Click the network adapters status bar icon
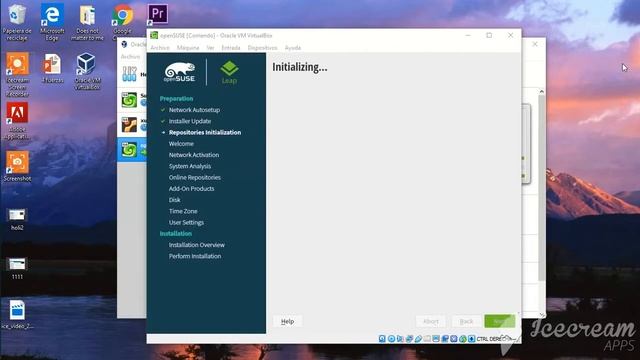Image resolution: width=640 pixels, height=360 pixels. click(409, 339)
